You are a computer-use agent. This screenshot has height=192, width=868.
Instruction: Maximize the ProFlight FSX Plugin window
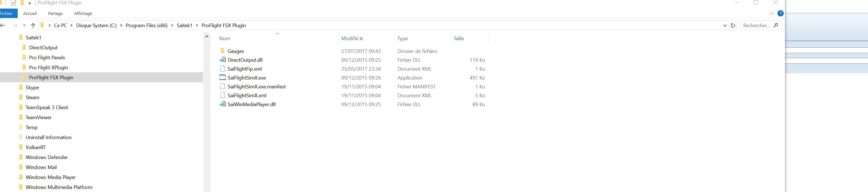point(756,3)
